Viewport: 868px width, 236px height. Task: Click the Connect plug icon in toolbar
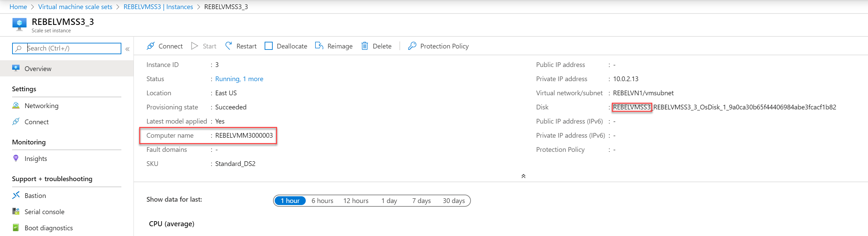[151, 46]
